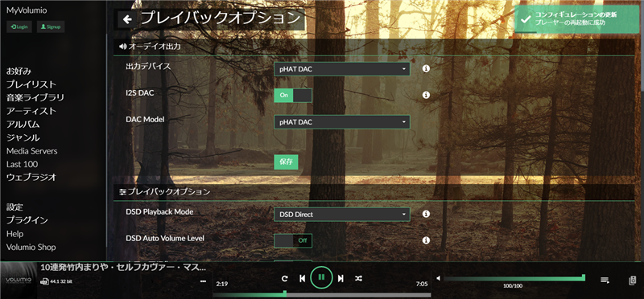Click the elapsed time 2:19
Viewport: 644px width, 299px height.
coord(222,284)
